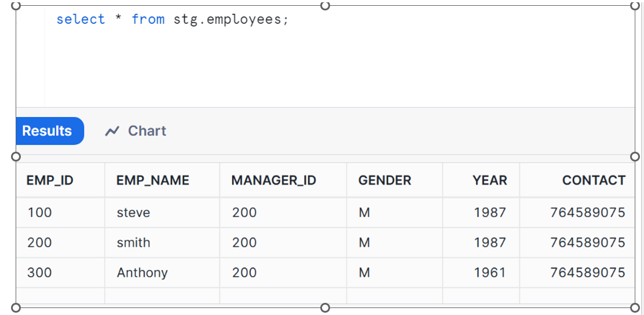
Task: Click Anthony's gender M cell
Action: pos(364,272)
